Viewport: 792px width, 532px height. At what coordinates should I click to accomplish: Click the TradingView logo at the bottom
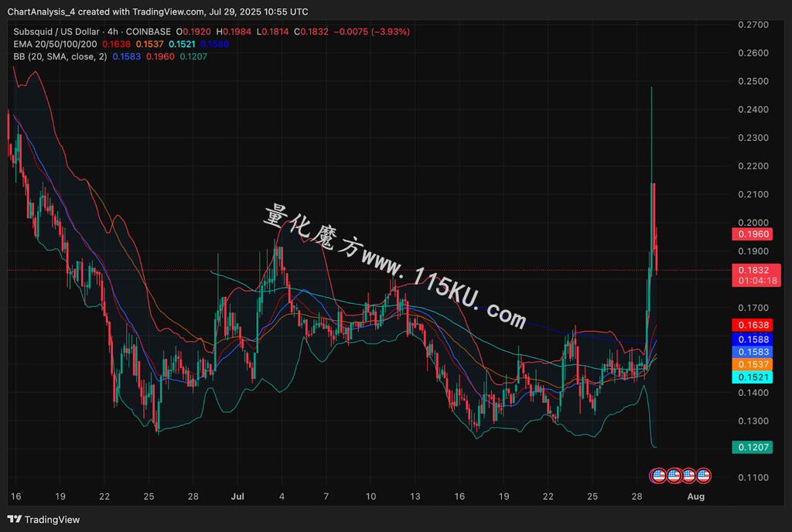click(x=44, y=520)
